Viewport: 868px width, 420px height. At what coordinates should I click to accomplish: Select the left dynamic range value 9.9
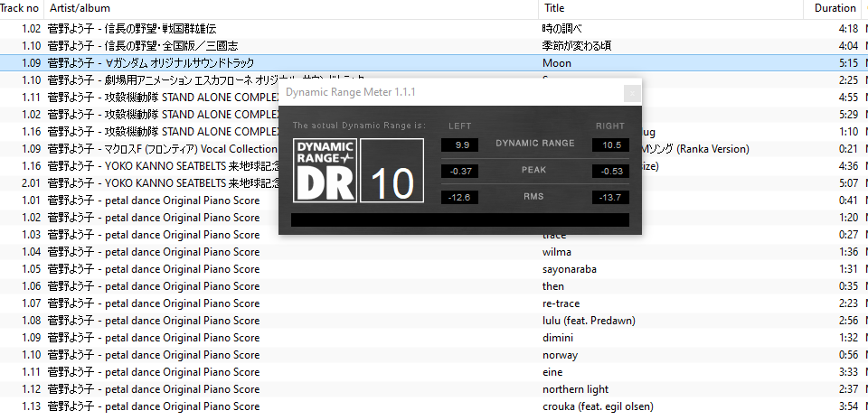click(x=459, y=145)
